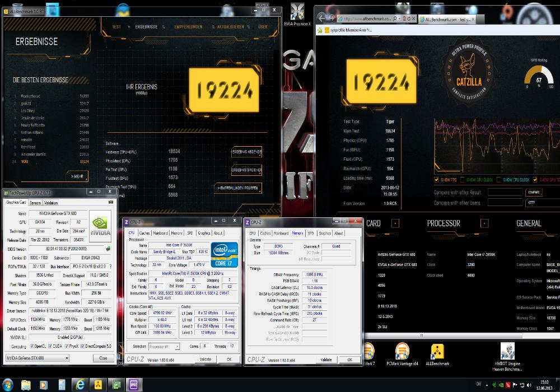Screen dimensions: 560x392
Task: Click the ALLBenchmark yellow taskbar icon
Action: [x=98, y=385]
